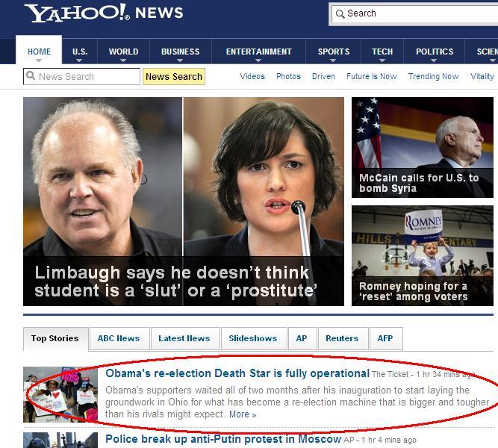Open the Reuters tab
Viewport: 498px width, 448px height.
pos(342,338)
